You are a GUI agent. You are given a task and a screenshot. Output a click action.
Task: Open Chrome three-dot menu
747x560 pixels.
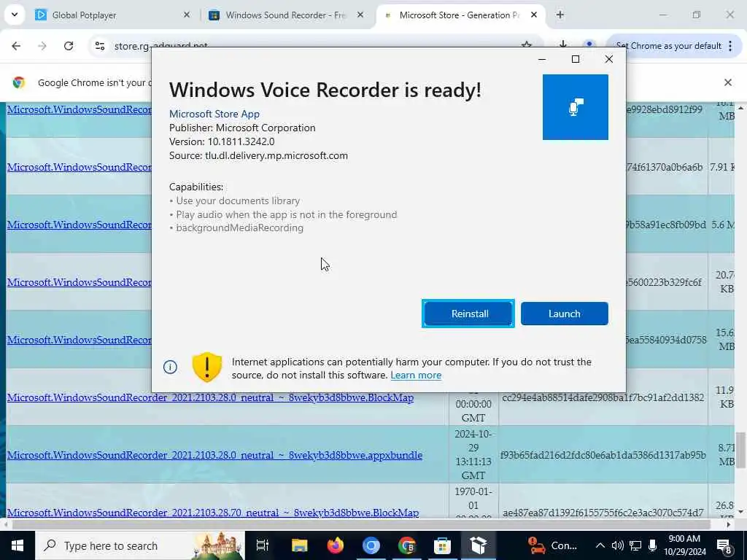pos(730,46)
